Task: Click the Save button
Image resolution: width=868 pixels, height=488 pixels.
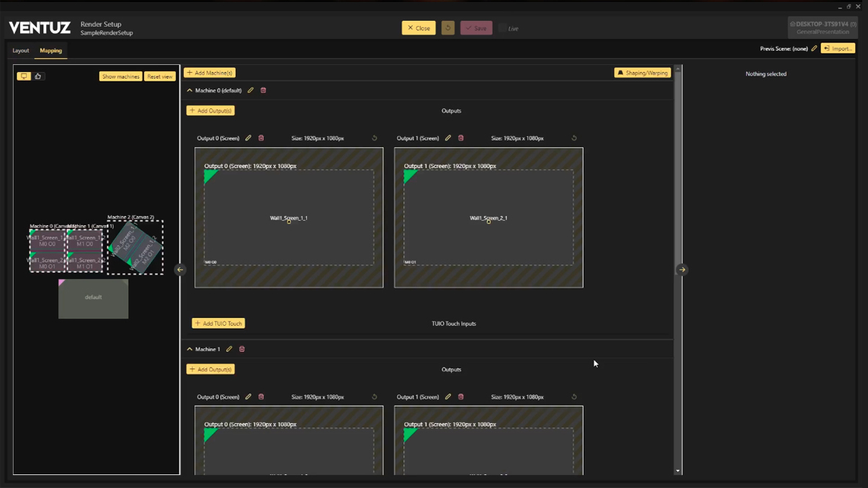Action: click(476, 28)
